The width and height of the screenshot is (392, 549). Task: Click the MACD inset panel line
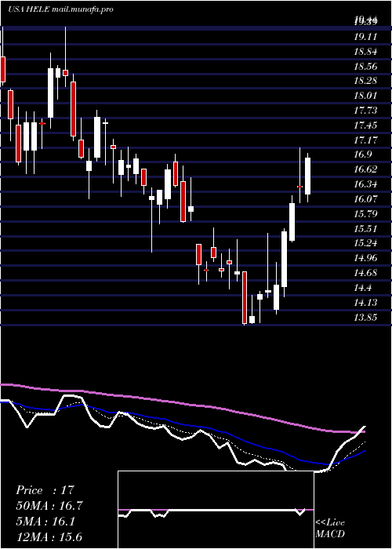216,511
